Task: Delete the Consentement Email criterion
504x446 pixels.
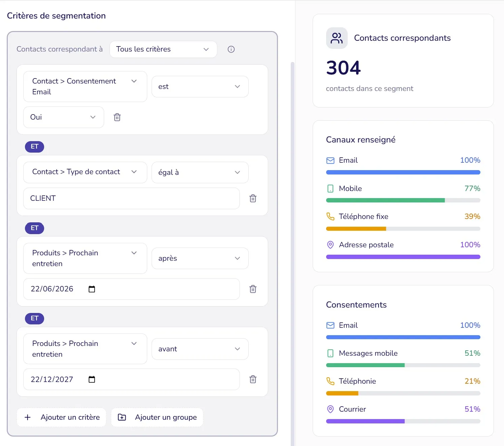Action: tap(117, 117)
